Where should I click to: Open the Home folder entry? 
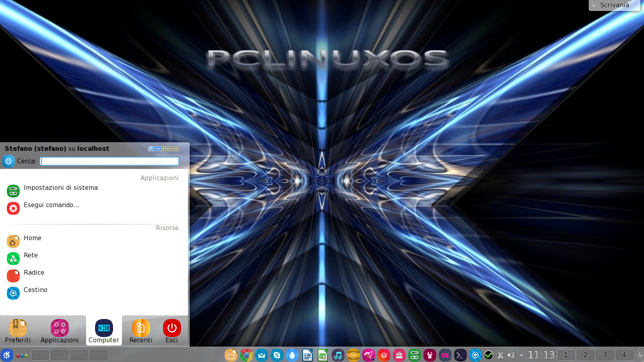tap(93, 241)
